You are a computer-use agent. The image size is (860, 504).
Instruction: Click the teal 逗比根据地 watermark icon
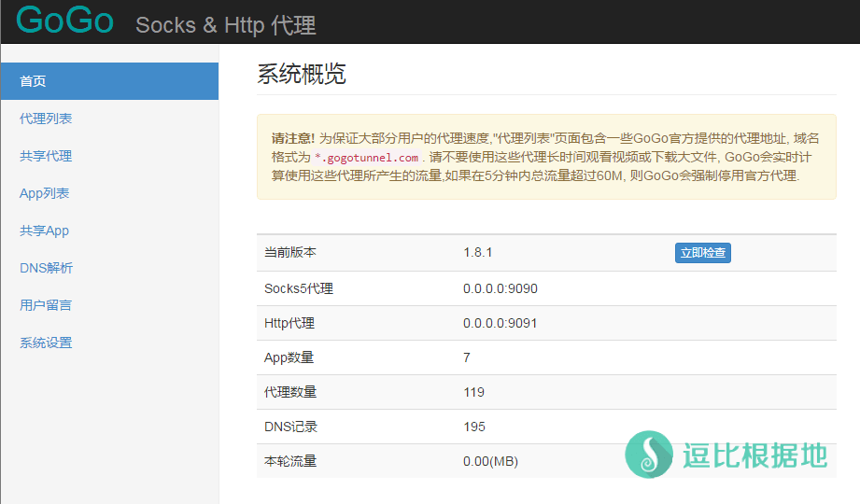point(649,455)
